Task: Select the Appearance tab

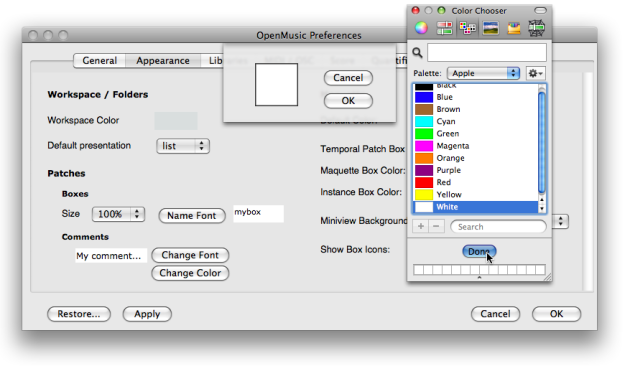Action: pos(163,61)
